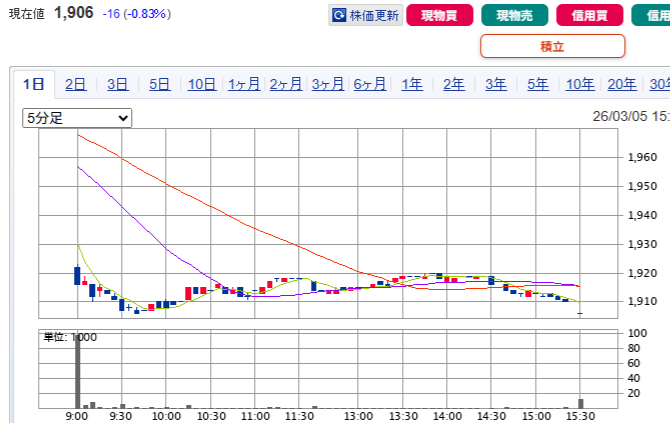Screen dimensions: 670x423
Task: Select the 20年 chart range
Action: (621, 84)
